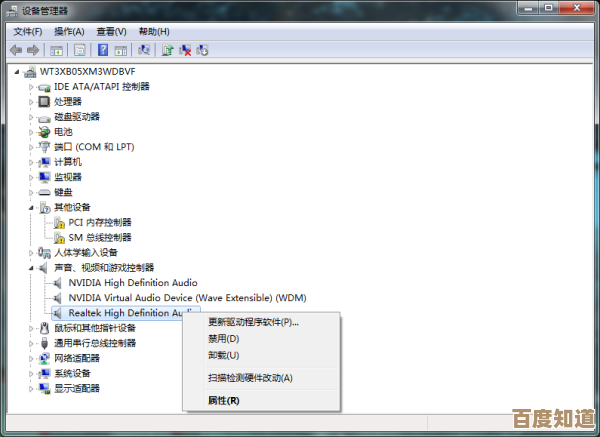This screenshot has height=437, width=600.
Task: Click the Uninstall device toolbar icon with red X
Action: coord(185,50)
